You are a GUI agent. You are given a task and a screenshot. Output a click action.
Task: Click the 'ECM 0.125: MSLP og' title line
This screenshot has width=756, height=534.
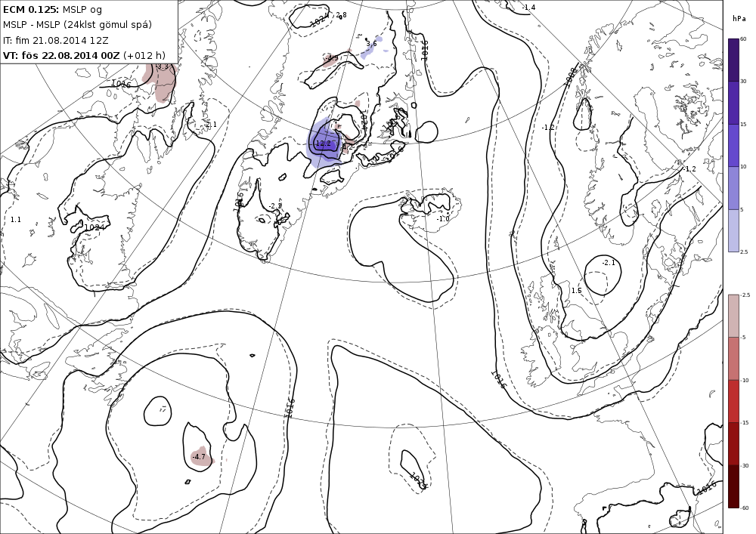tap(53, 9)
